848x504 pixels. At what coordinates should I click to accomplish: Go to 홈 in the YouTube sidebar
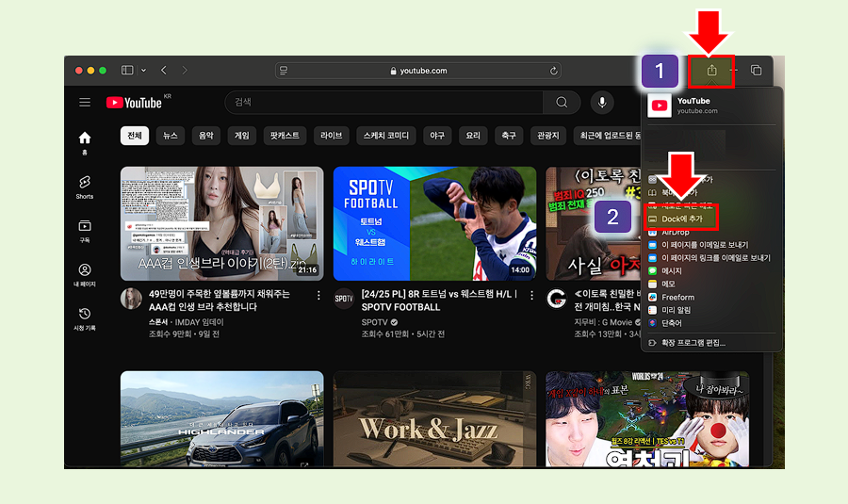[85, 143]
